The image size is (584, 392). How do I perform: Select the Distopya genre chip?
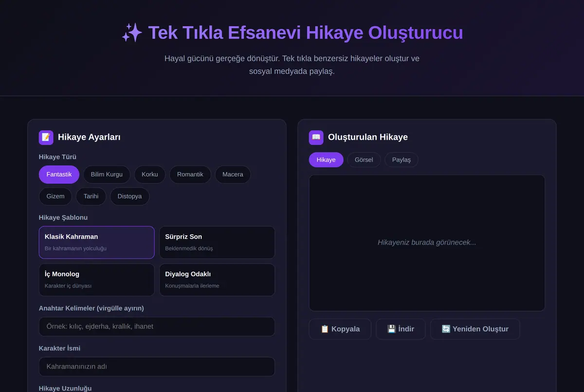pos(129,196)
